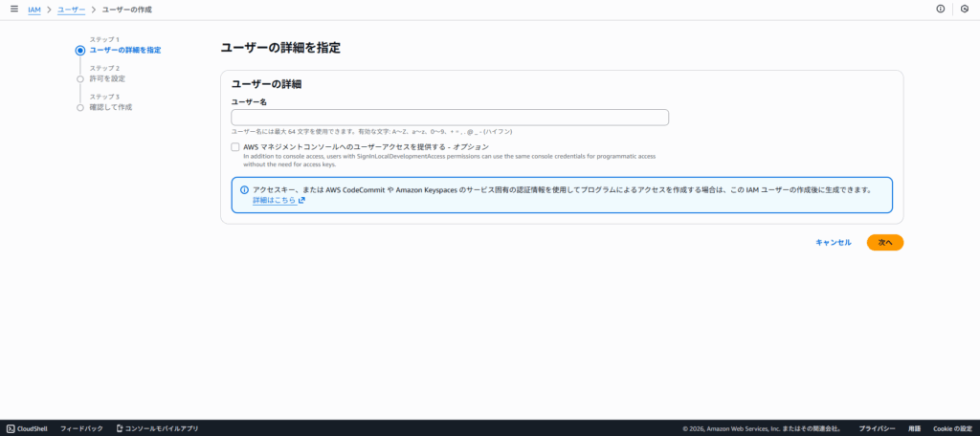Open Cookie の設定 in footer

952,428
